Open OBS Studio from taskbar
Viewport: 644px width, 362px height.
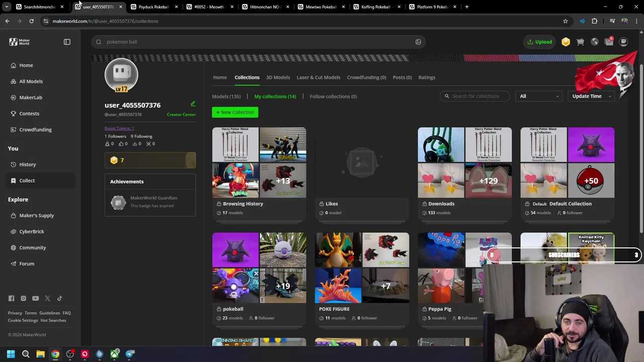point(70,354)
